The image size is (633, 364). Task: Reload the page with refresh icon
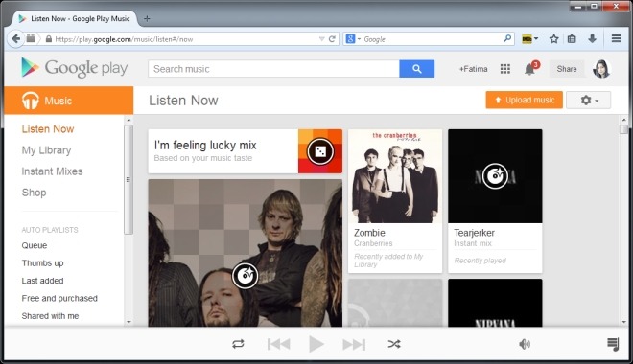pyautogui.click(x=332, y=39)
